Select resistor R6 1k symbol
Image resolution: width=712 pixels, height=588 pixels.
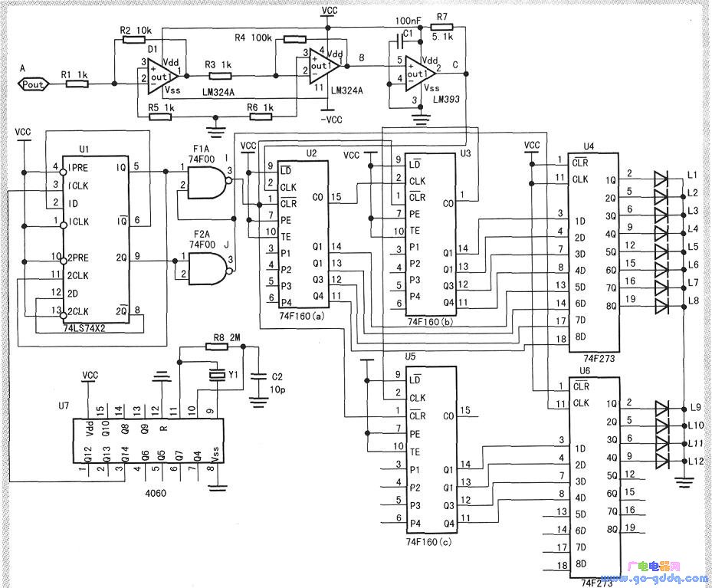pos(261,117)
